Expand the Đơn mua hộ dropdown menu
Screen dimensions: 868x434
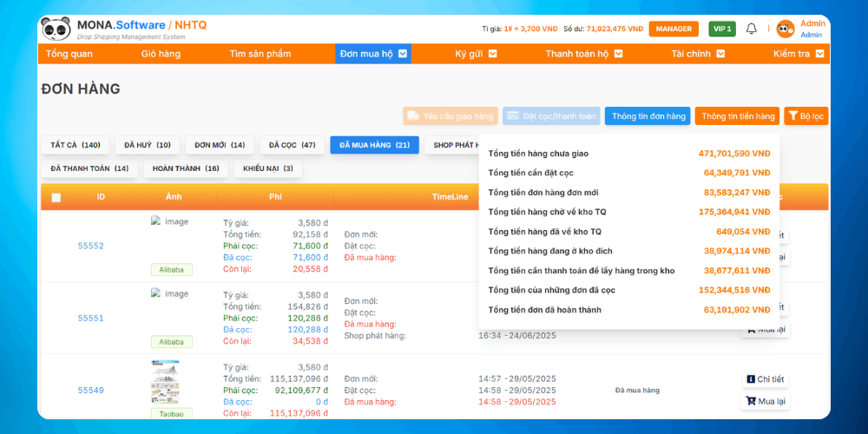(404, 54)
